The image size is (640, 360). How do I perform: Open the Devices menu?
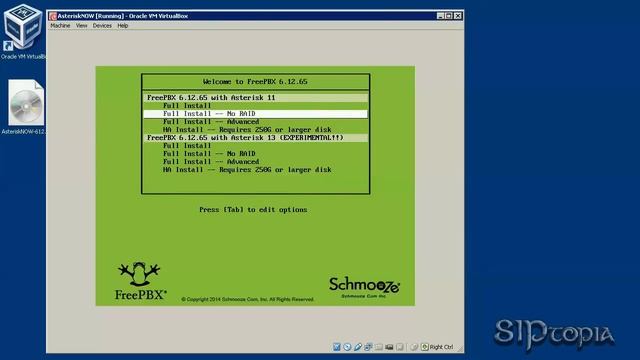(x=102, y=26)
